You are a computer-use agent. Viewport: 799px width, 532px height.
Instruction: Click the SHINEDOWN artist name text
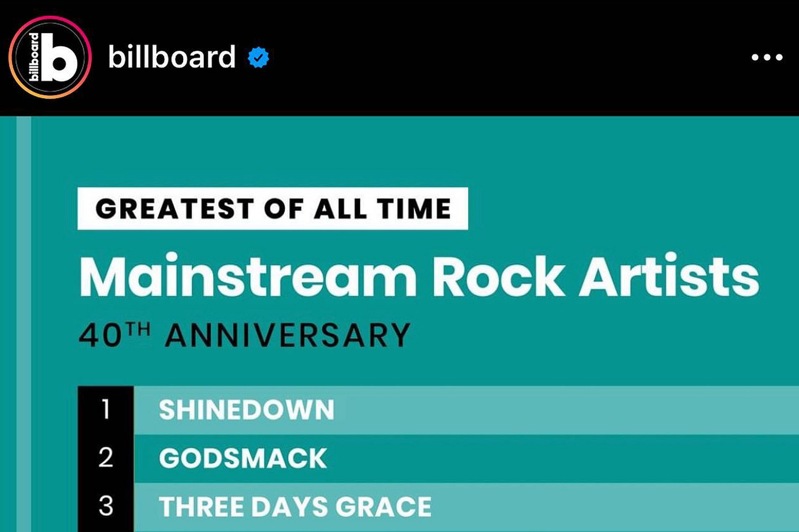coord(246,410)
